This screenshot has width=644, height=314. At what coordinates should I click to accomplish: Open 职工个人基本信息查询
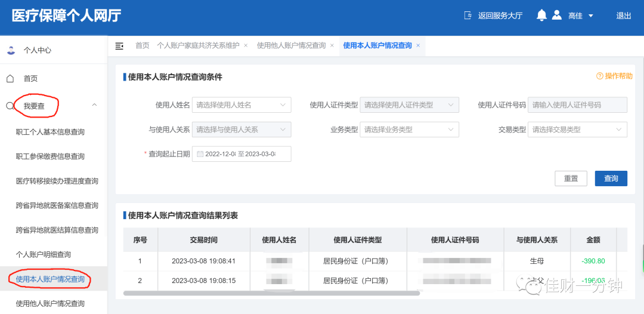[x=50, y=132]
